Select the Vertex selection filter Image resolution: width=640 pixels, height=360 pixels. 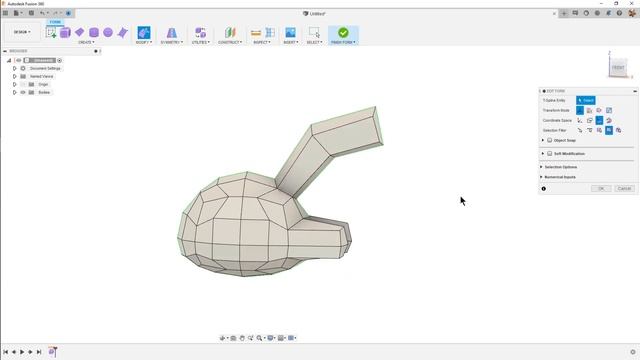coord(580,130)
